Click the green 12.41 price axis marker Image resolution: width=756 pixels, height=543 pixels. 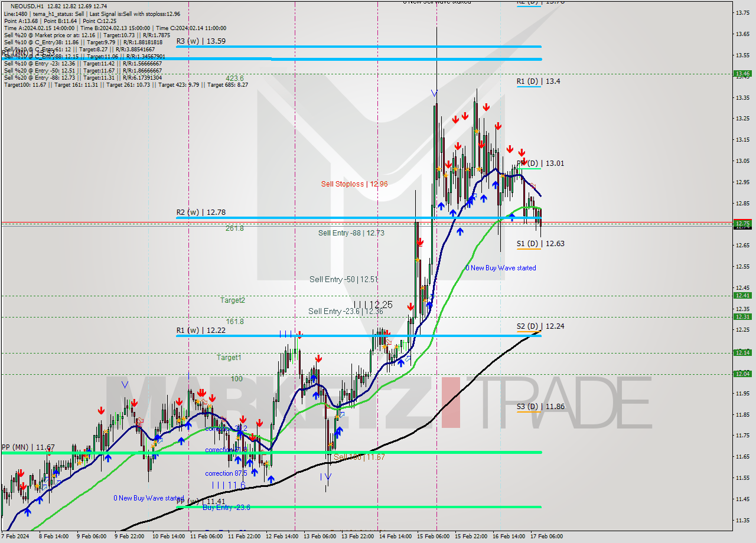coord(742,296)
